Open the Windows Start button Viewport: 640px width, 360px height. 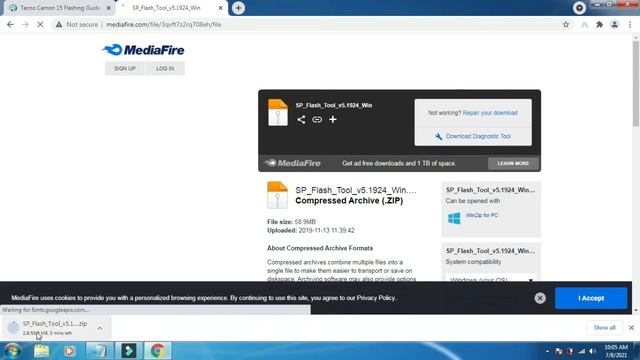[12, 351]
